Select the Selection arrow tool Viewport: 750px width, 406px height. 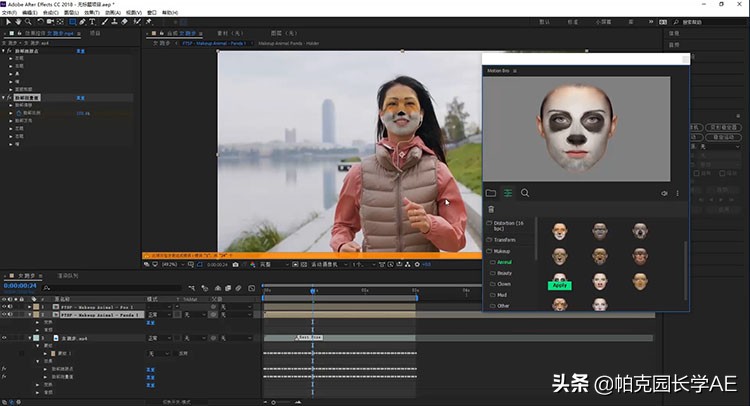click(8, 22)
